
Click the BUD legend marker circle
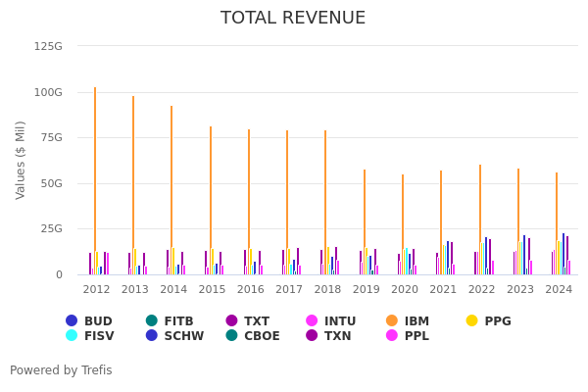pyautogui.click(x=72, y=321)
